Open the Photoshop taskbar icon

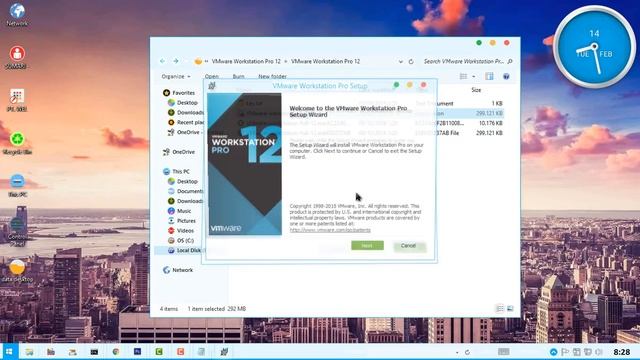click(x=138, y=351)
